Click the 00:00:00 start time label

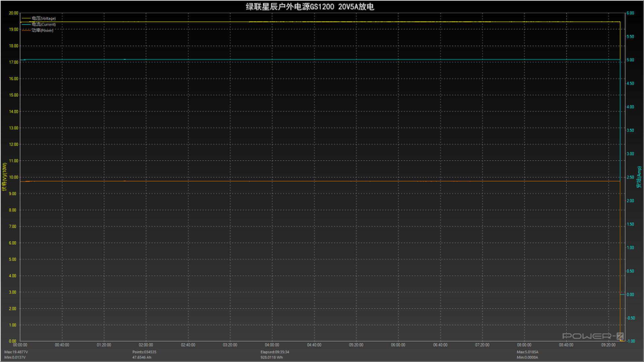20,345
